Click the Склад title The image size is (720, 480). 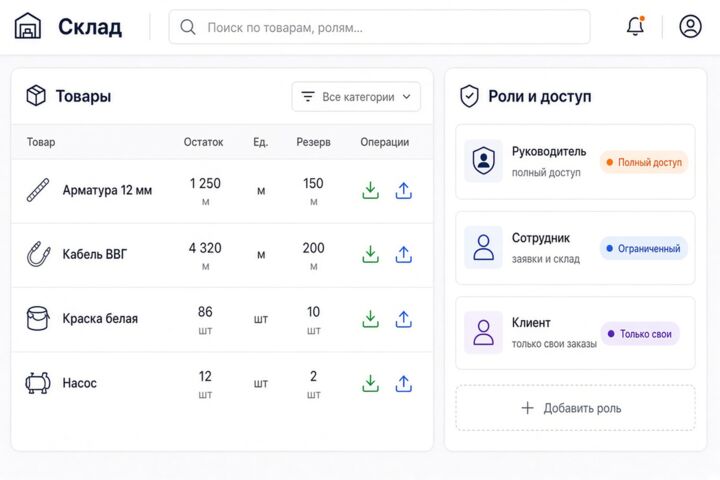90,27
